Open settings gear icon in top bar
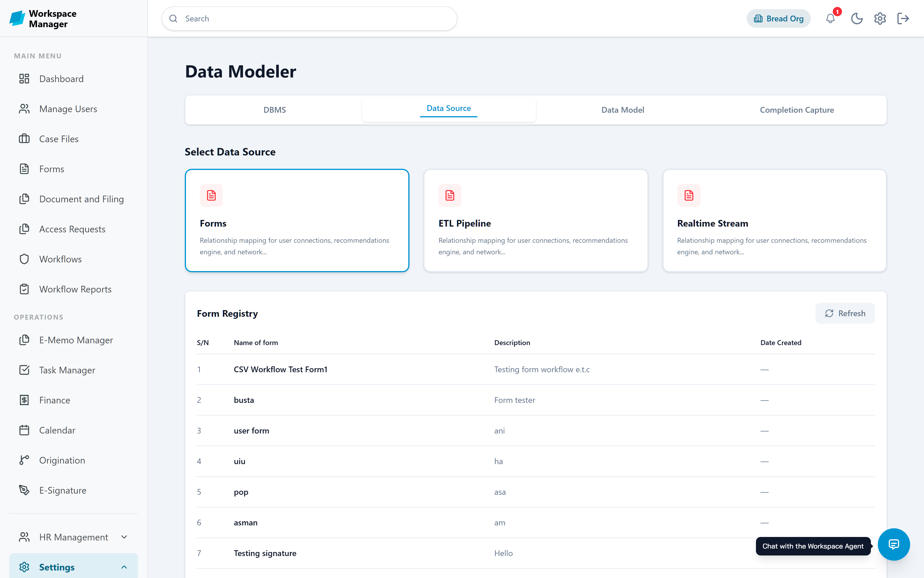This screenshot has height=578, width=924. click(x=880, y=18)
